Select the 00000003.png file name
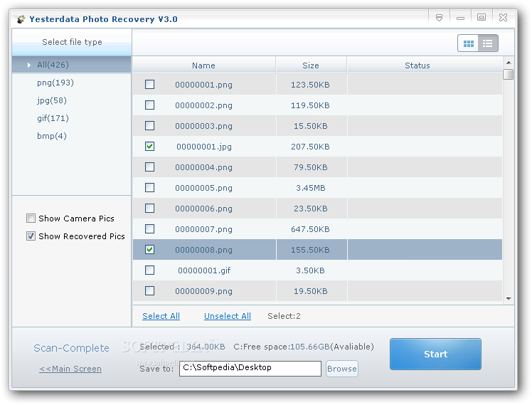Viewport: 532px width, 405px height. pos(204,126)
